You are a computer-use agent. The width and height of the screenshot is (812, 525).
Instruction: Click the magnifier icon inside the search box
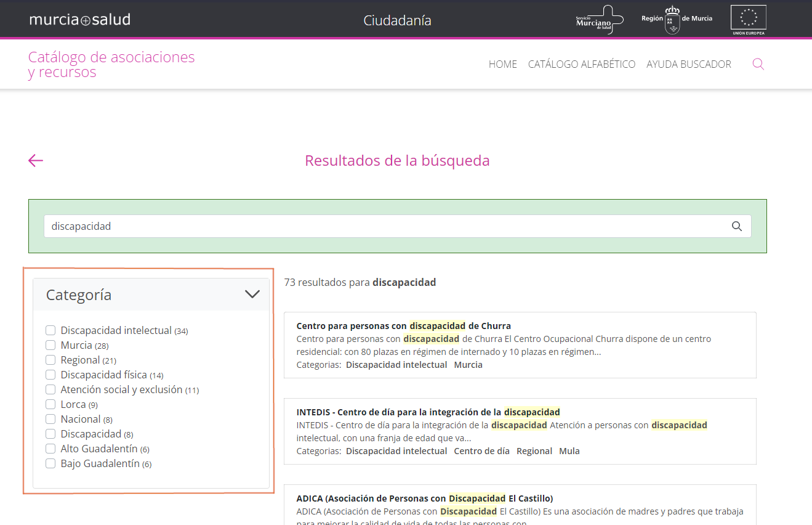[736, 226]
